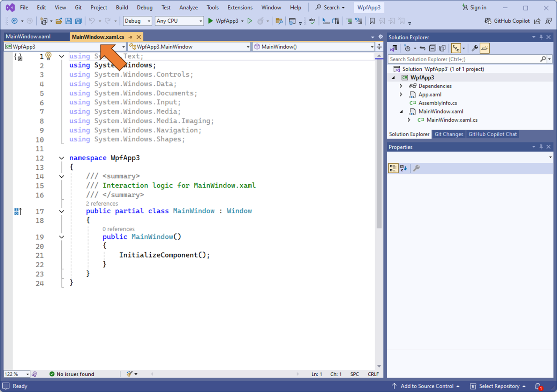Open the Build menu
Image resolution: width=557 pixels, height=392 pixels.
[122, 7]
